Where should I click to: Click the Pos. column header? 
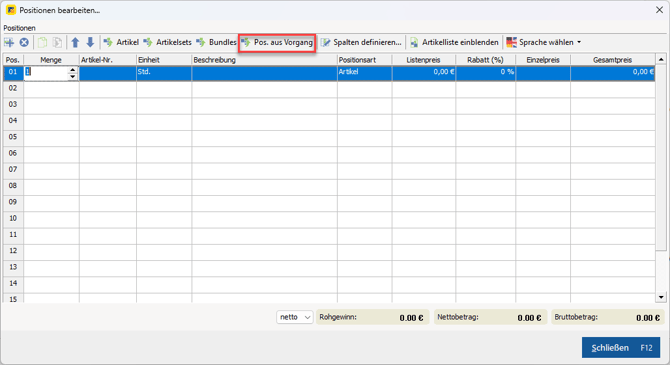[13, 60]
